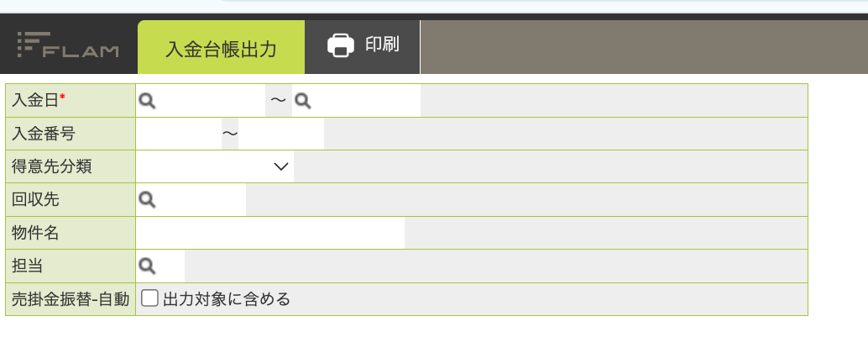Open end date search for 入金日

(x=303, y=100)
